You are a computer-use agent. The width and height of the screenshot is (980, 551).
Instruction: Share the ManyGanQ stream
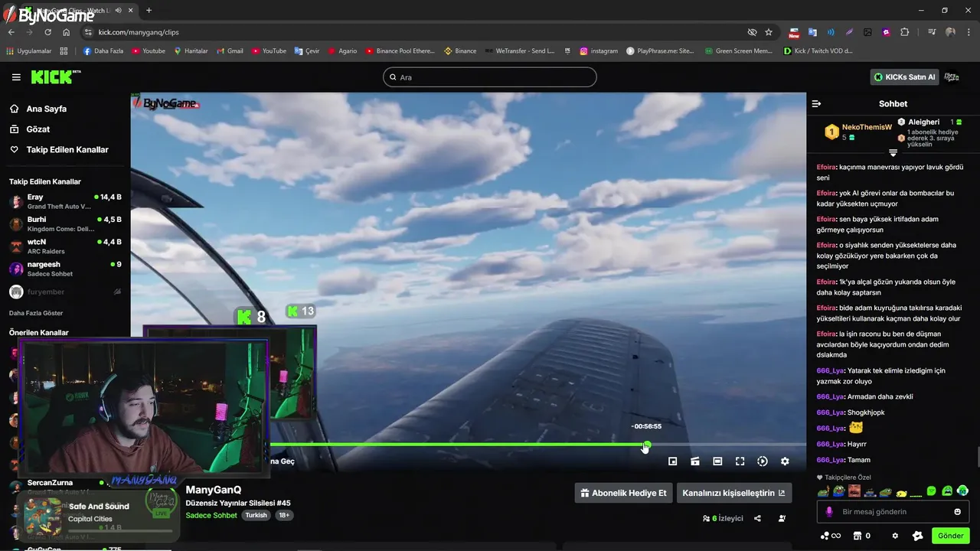click(757, 518)
